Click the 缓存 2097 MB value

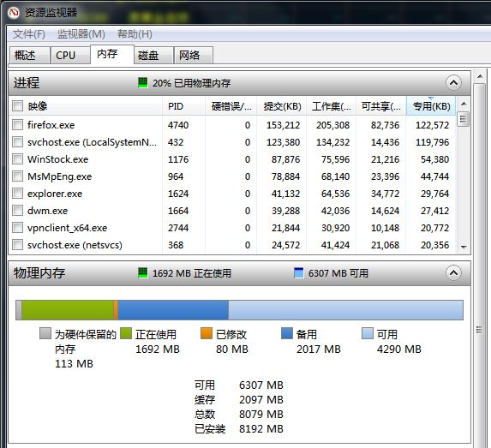[261, 400]
